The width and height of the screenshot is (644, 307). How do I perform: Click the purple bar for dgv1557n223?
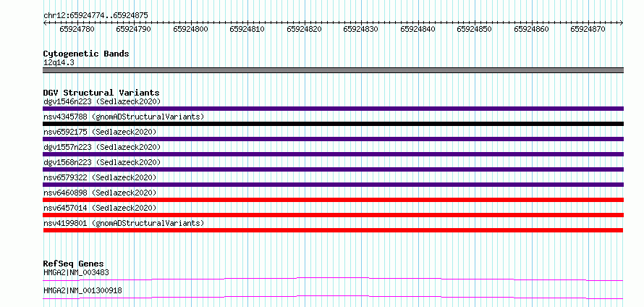pos(333,154)
